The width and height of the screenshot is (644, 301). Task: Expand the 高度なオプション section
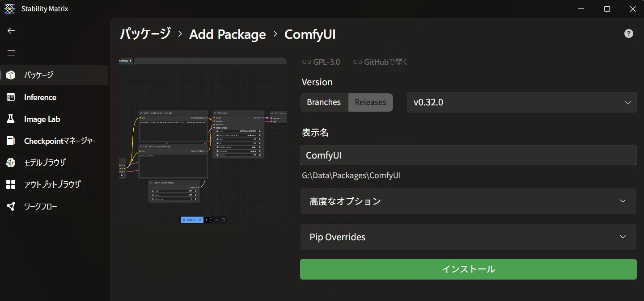coord(468,201)
